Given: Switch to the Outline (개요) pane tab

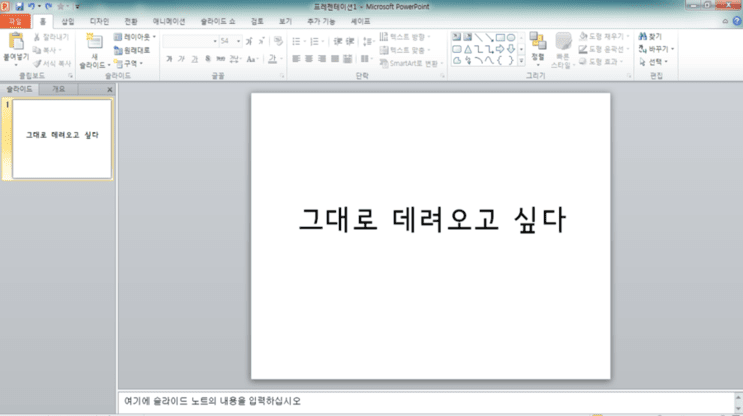Looking at the screenshot, I should tap(58, 89).
